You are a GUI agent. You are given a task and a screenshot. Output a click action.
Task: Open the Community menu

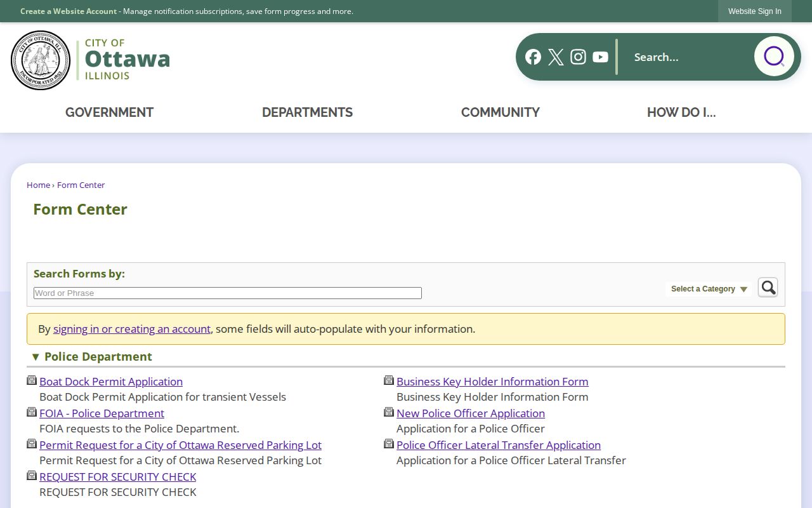point(501,112)
